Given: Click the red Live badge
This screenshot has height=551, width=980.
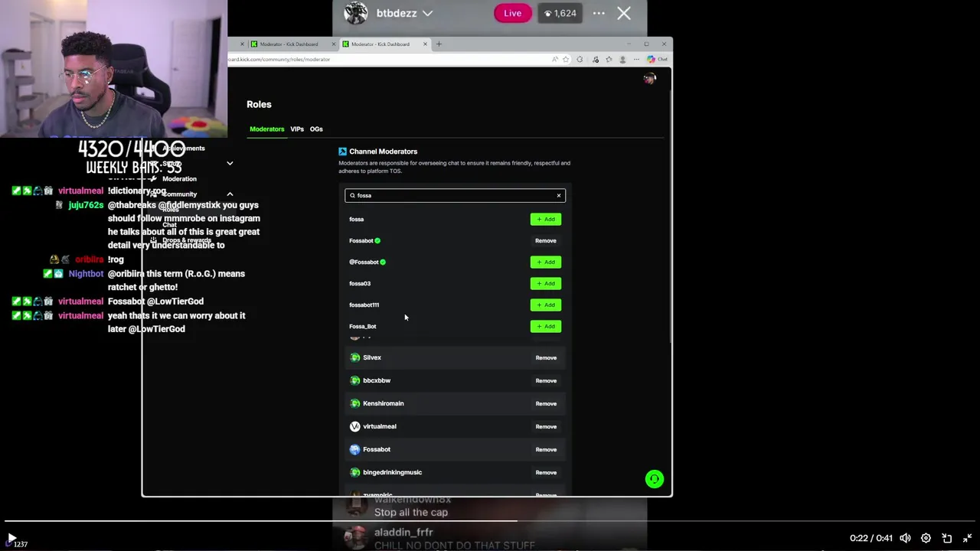Looking at the screenshot, I should click(512, 13).
